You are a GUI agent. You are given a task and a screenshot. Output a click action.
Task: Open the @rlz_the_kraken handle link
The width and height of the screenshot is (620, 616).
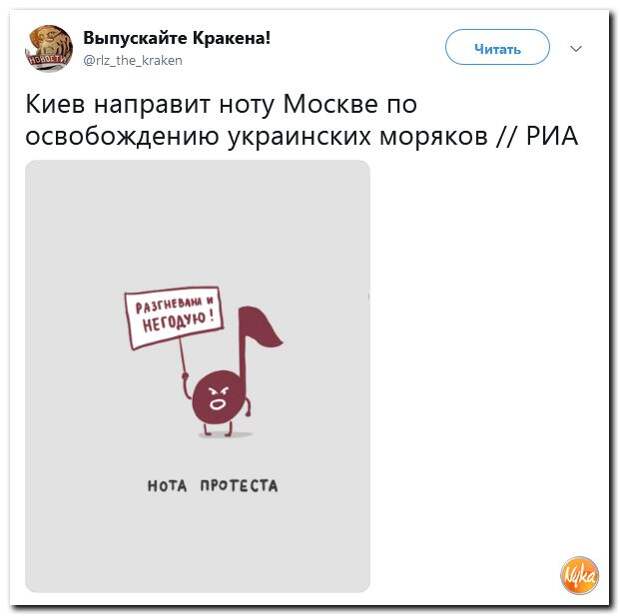point(133,60)
